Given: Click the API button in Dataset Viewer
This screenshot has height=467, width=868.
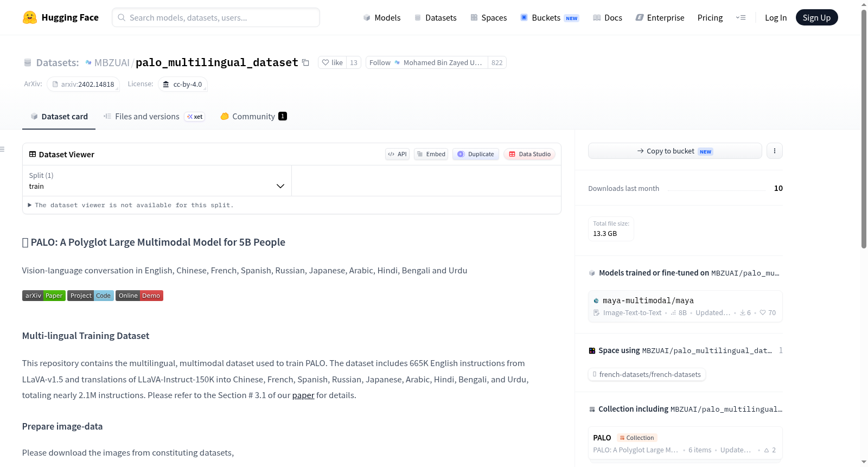Looking at the screenshot, I should 397,154.
